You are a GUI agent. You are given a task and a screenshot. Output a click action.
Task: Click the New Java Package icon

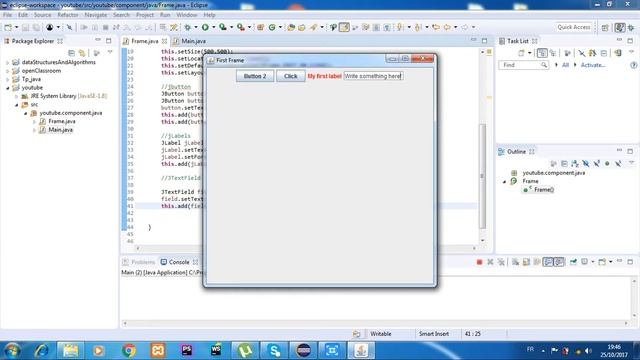click(260, 27)
